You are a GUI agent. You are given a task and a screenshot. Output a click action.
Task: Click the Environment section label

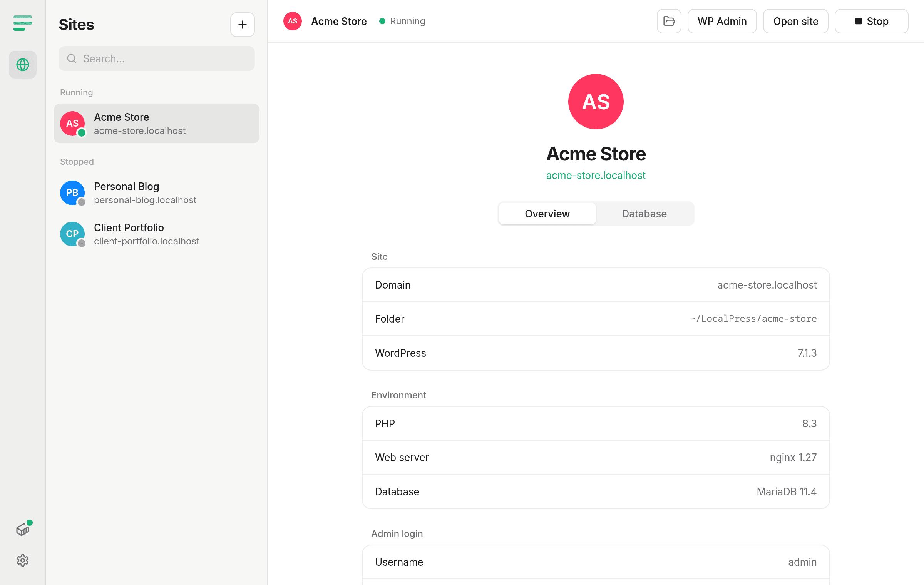point(398,395)
